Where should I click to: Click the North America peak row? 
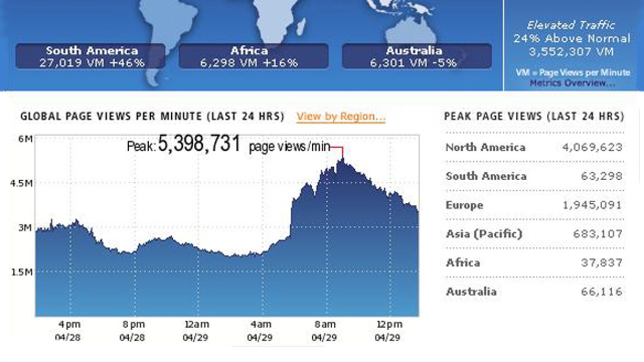[533, 147]
